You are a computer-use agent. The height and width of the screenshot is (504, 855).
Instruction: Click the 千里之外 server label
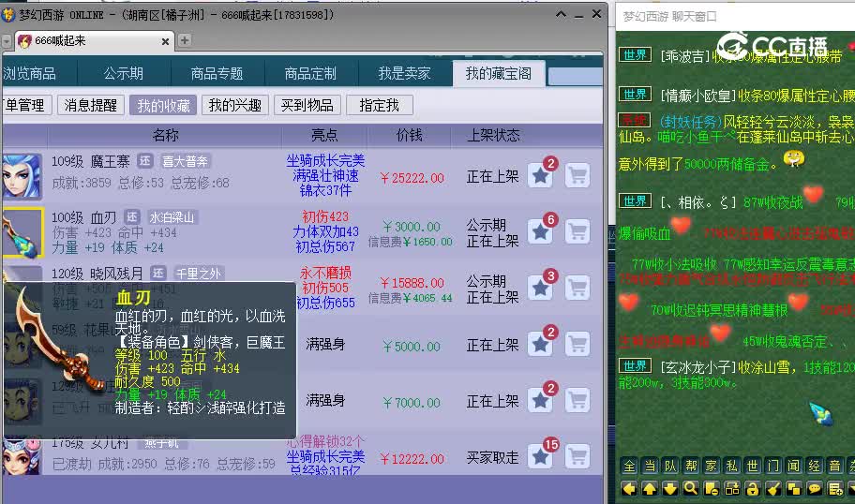[198, 274]
